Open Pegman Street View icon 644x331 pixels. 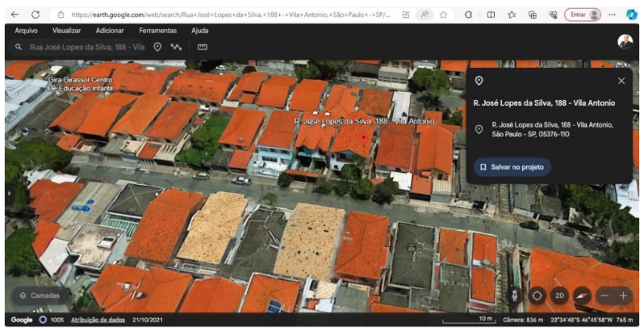click(515, 295)
